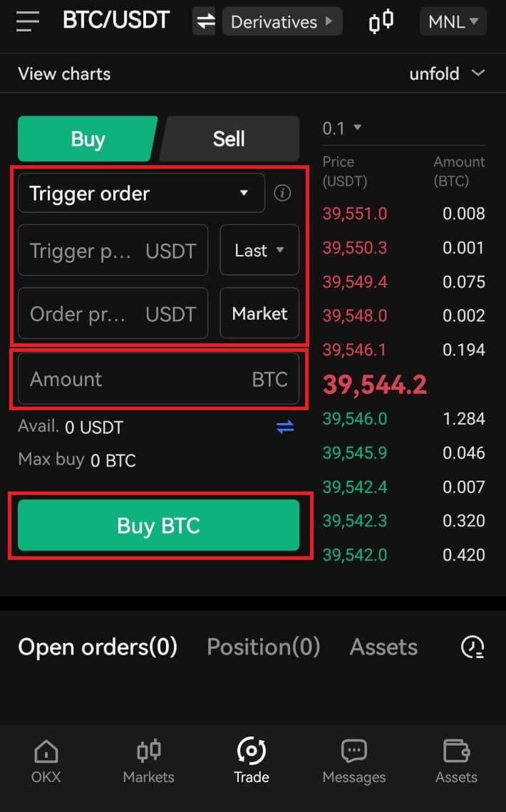Click the Amount BTC input field
Screen dimensions: 506x812
coord(158,379)
